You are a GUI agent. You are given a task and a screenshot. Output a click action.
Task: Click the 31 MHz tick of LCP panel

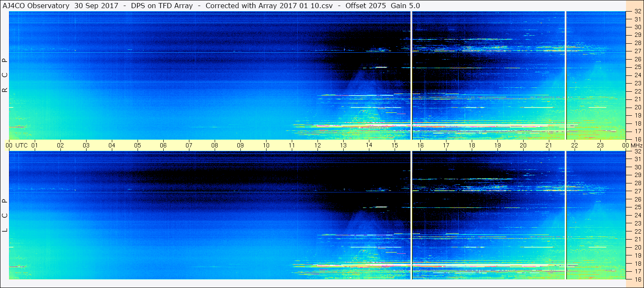pyautogui.click(x=638, y=159)
